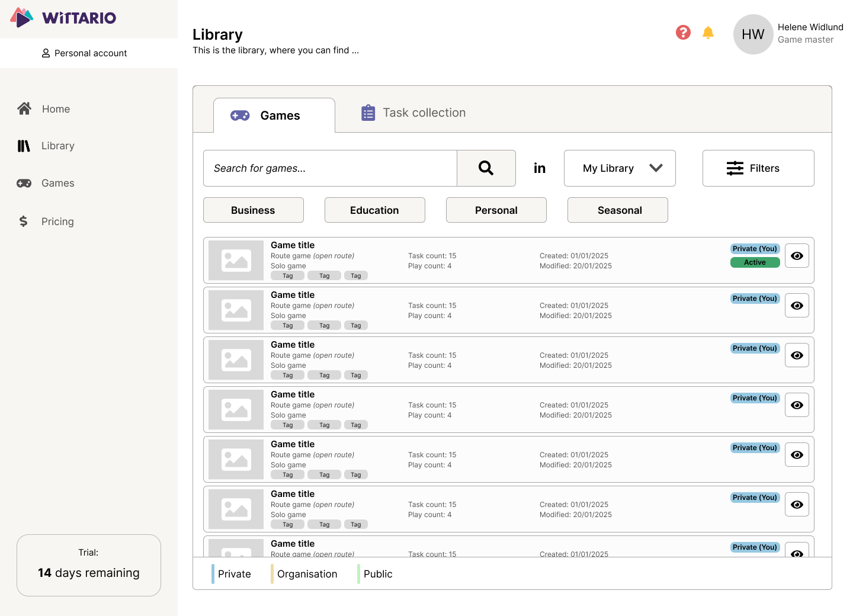Toggle eye icon on first game row
Screen dimensions: 853x616
(x=797, y=256)
